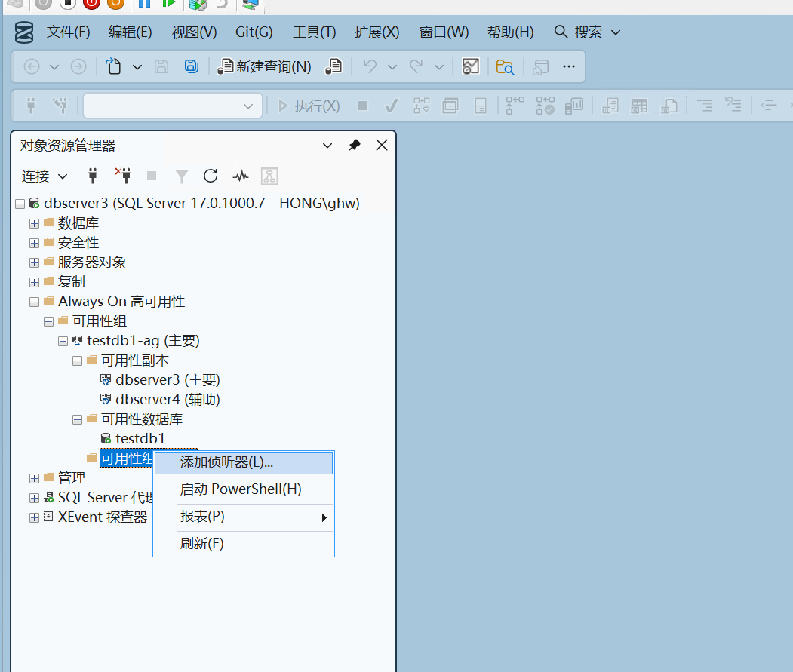Open the 连接 dropdown in Object Explorer
The image size is (793, 672).
click(x=45, y=176)
